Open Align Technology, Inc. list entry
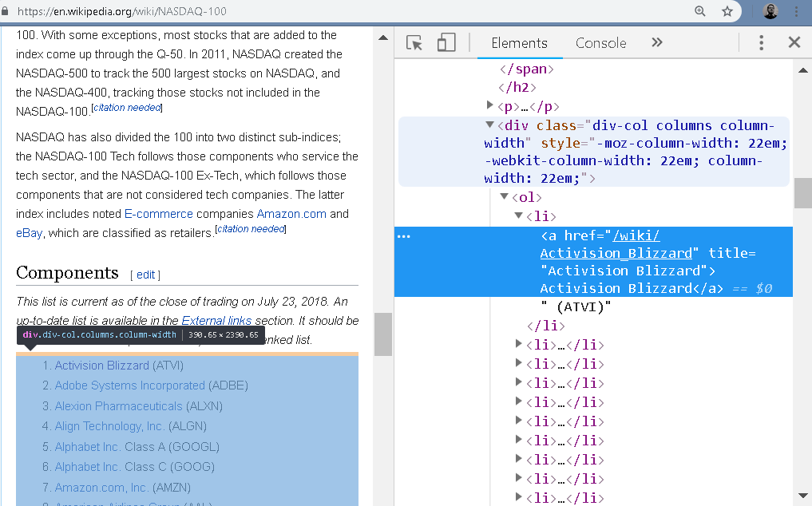 tap(110, 426)
